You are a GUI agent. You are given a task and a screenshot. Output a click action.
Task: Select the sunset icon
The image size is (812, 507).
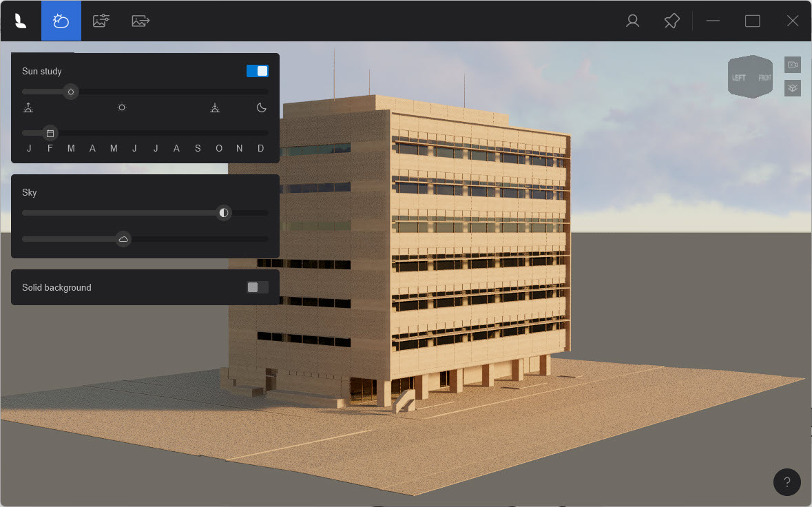tap(215, 107)
